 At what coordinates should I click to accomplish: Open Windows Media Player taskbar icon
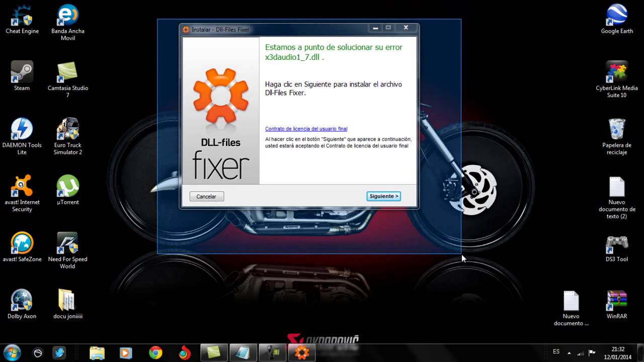pos(126,353)
